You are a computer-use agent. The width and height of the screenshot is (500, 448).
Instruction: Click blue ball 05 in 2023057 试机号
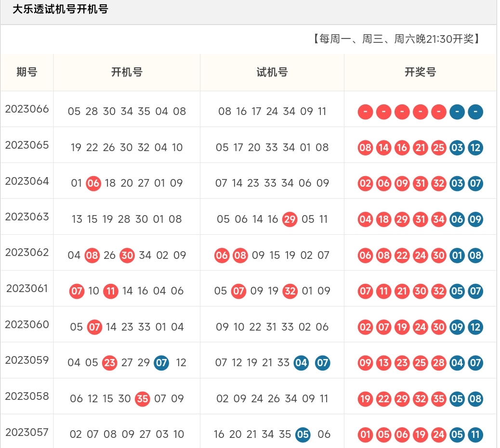(x=303, y=435)
